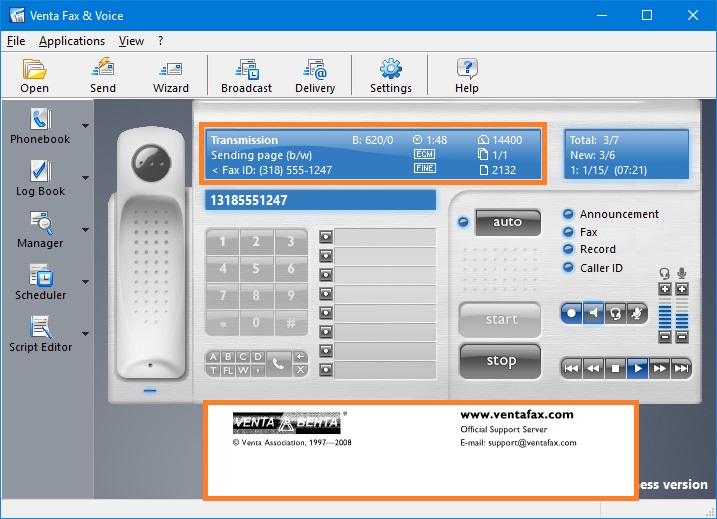Open Settings via the gear icon

pyautogui.click(x=391, y=75)
